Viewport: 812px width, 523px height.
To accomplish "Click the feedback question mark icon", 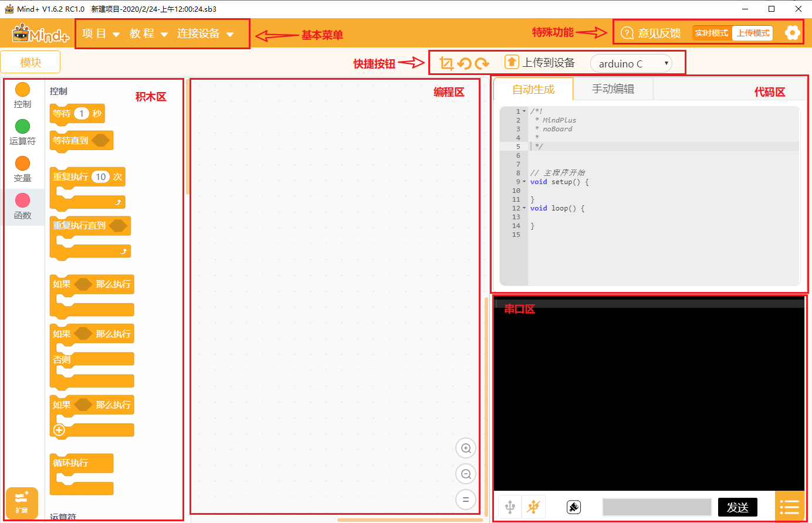I will tap(627, 33).
